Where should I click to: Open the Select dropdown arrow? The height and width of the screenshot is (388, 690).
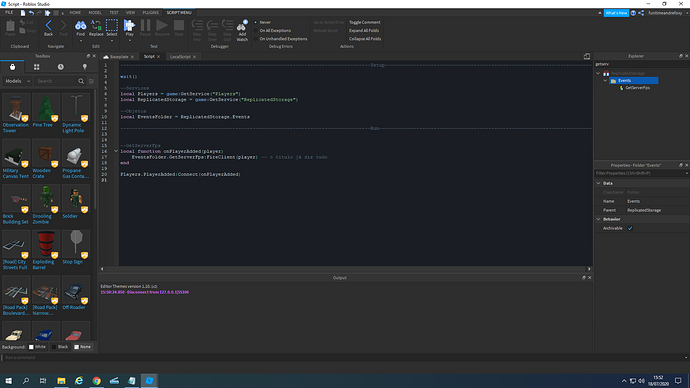[112, 40]
